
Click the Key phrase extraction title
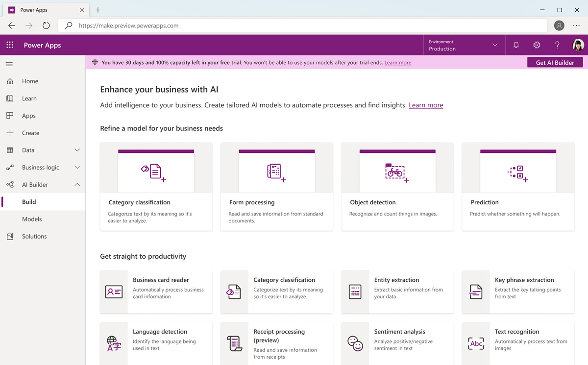click(x=524, y=280)
